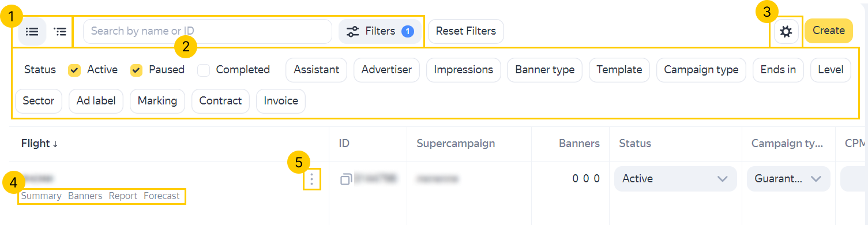Open flight three-dot actions menu
This screenshot has width=868, height=225.
(311, 179)
